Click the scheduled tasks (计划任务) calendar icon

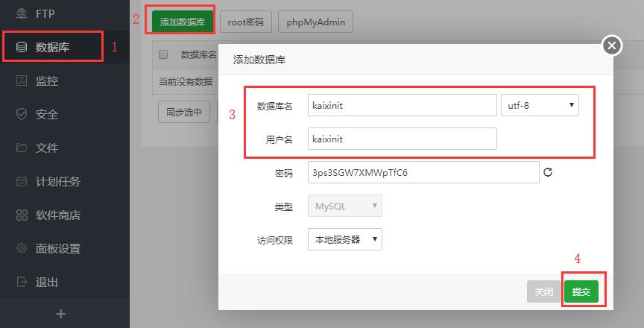coord(22,181)
